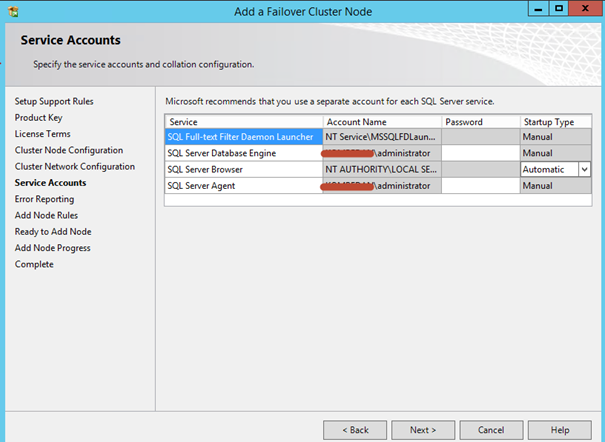Open the Help button
The image size is (605, 442).
(560, 430)
